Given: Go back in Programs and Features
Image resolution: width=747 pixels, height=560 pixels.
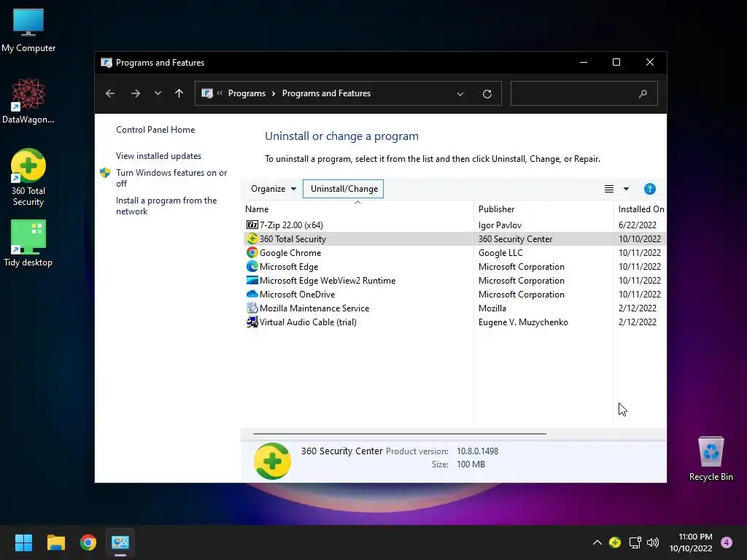Looking at the screenshot, I should click(x=110, y=93).
